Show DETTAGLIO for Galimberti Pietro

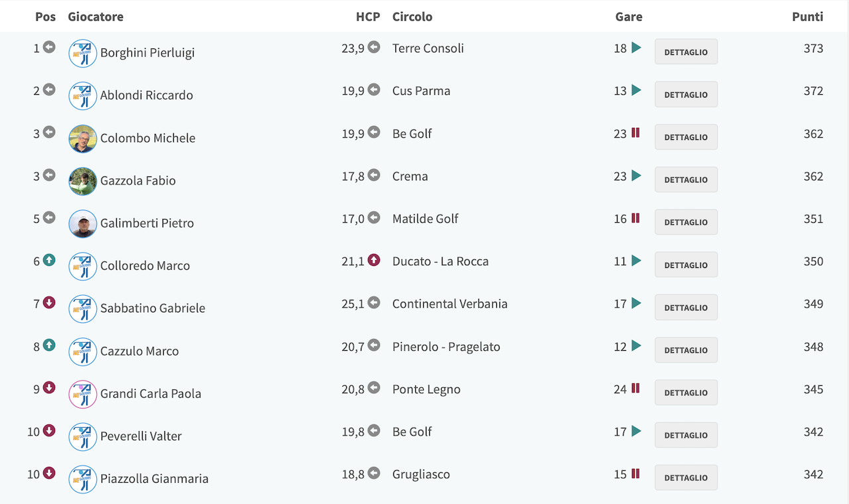point(686,222)
